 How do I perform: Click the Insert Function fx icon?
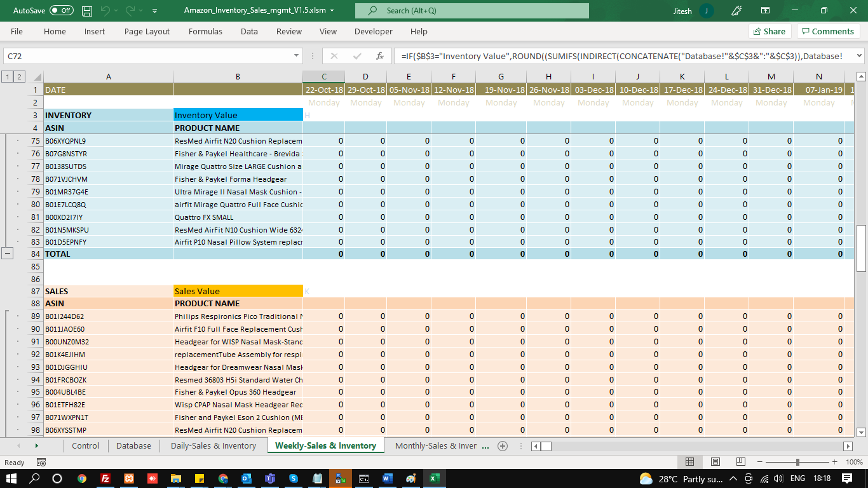pyautogui.click(x=379, y=56)
